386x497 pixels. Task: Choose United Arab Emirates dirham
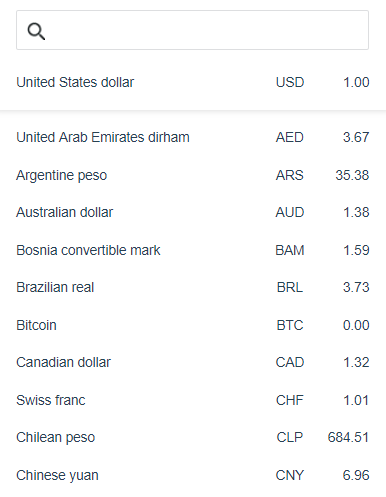click(x=193, y=137)
